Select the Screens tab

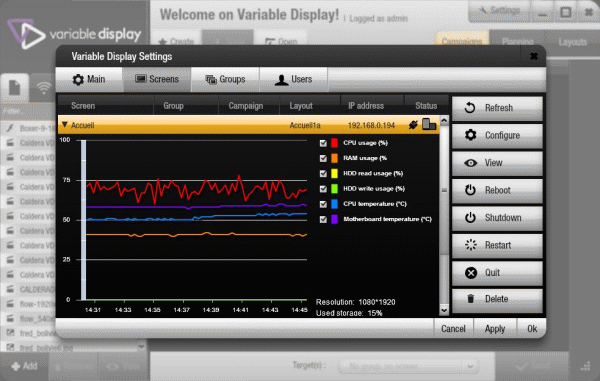point(157,80)
